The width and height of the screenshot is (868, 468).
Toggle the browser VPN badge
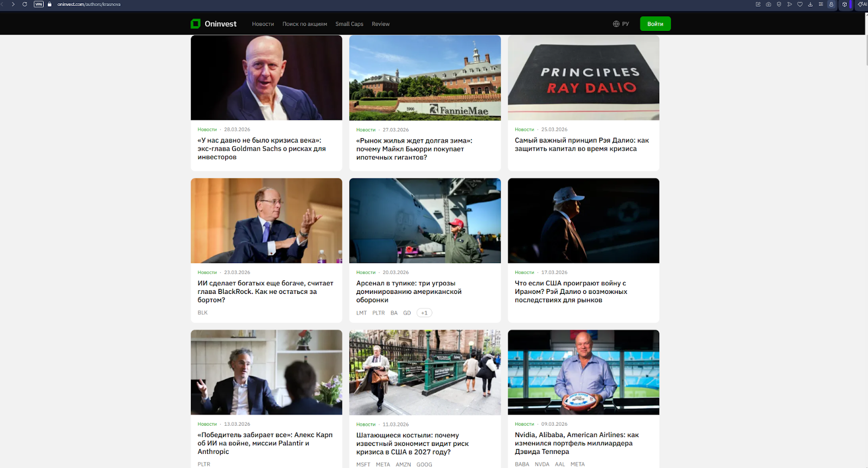pos(39,4)
